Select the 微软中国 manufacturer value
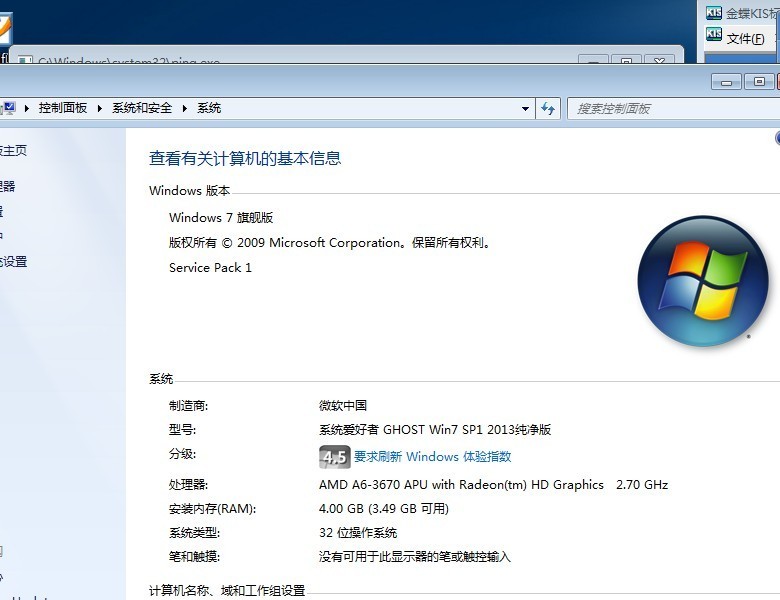Viewport: 780px width, 600px height. click(343, 405)
